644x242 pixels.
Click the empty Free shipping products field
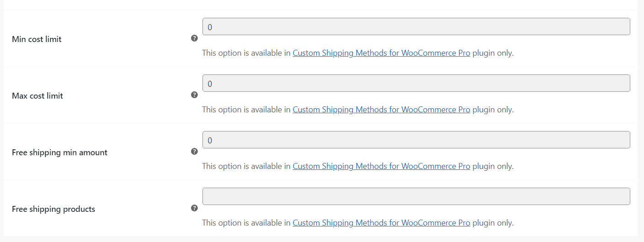click(x=416, y=196)
